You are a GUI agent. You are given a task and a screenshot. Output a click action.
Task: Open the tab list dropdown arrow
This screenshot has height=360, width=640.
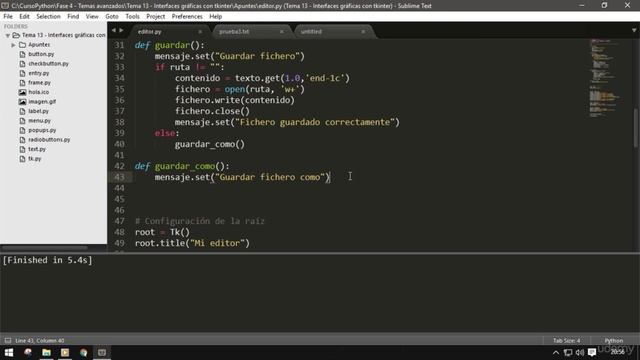(x=634, y=30)
